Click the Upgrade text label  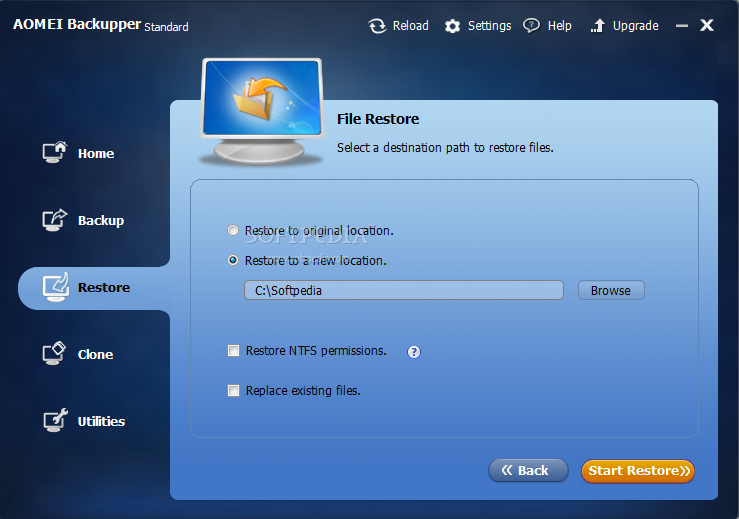coord(635,26)
